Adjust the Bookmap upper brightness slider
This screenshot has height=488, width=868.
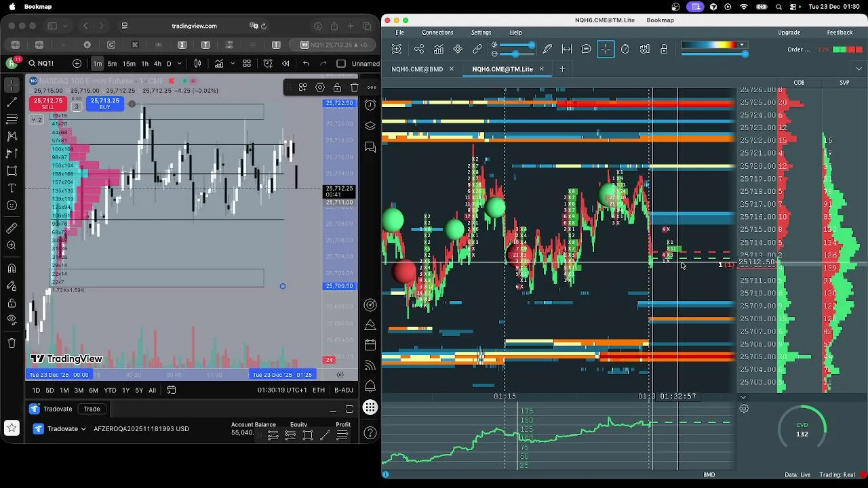[515, 45]
